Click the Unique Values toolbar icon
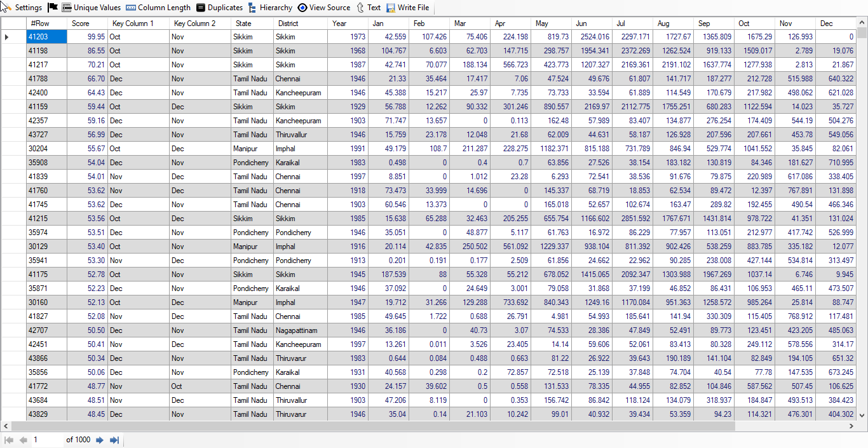Image resolution: width=868 pixels, height=448 pixels. (x=67, y=8)
